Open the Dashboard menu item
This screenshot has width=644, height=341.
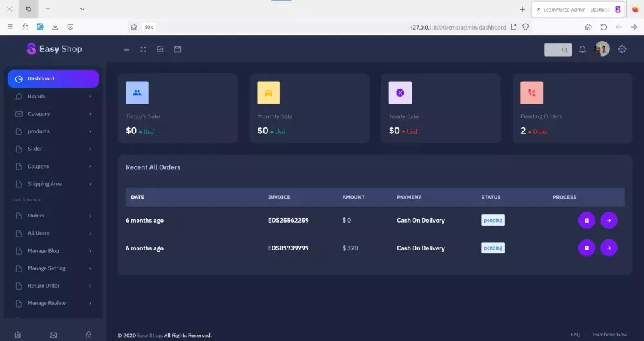(x=53, y=78)
